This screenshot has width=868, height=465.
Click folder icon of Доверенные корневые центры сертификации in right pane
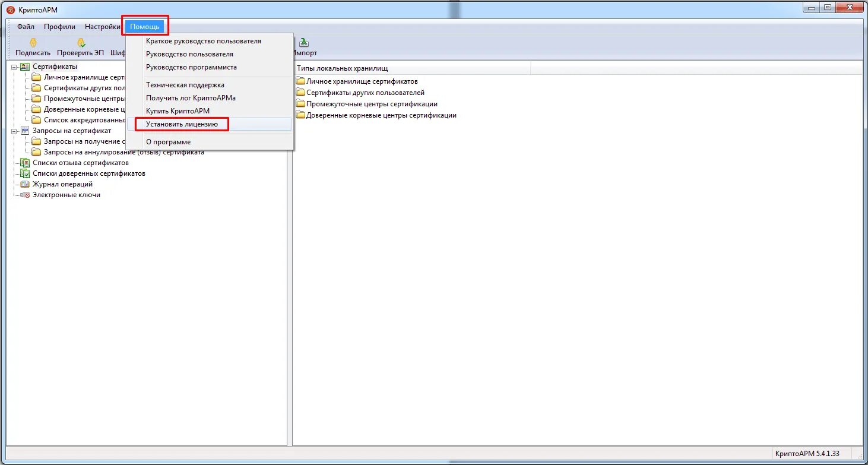click(300, 115)
